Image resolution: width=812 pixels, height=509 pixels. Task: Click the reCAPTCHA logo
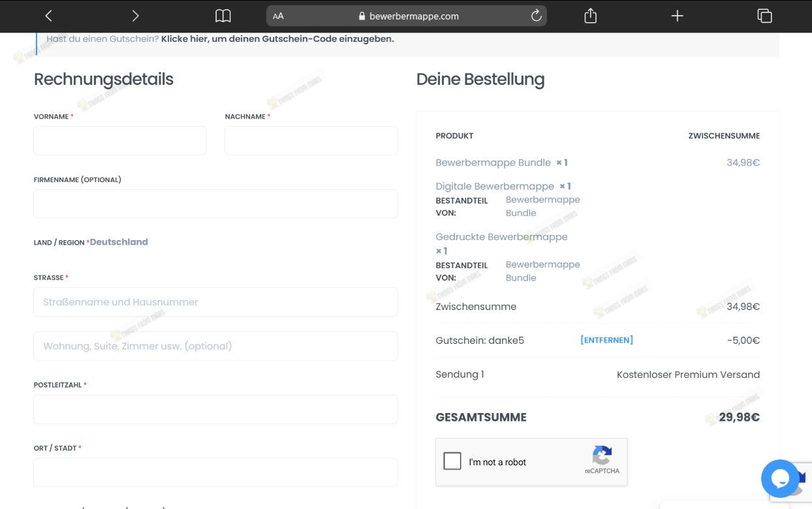[602, 455]
